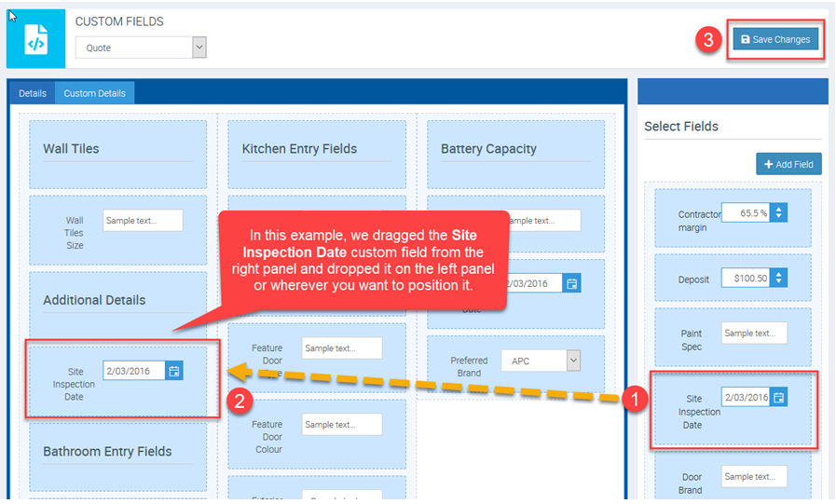Click the left Site Inspection Date input

(134, 371)
